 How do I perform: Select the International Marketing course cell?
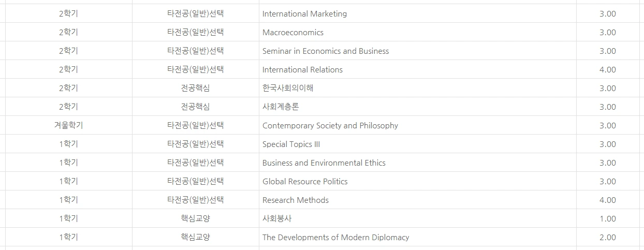tap(417, 13)
